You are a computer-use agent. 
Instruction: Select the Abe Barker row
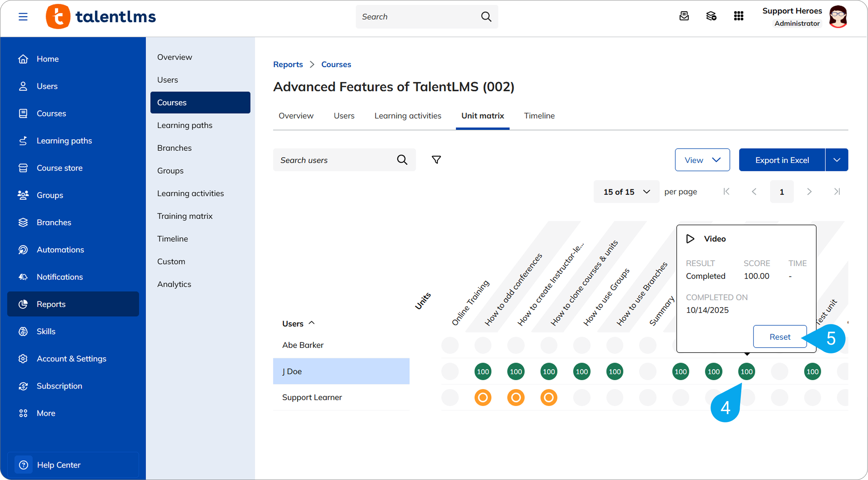[341, 345]
